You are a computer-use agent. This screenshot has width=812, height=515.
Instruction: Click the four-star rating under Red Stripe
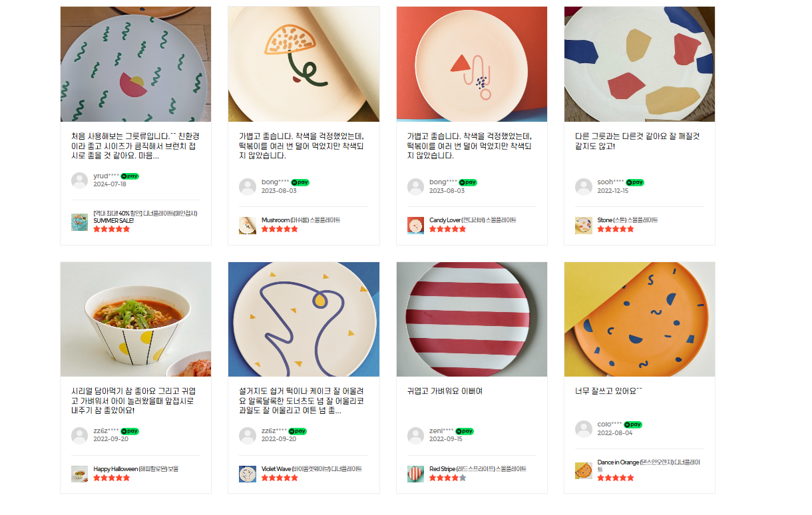tap(447, 478)
